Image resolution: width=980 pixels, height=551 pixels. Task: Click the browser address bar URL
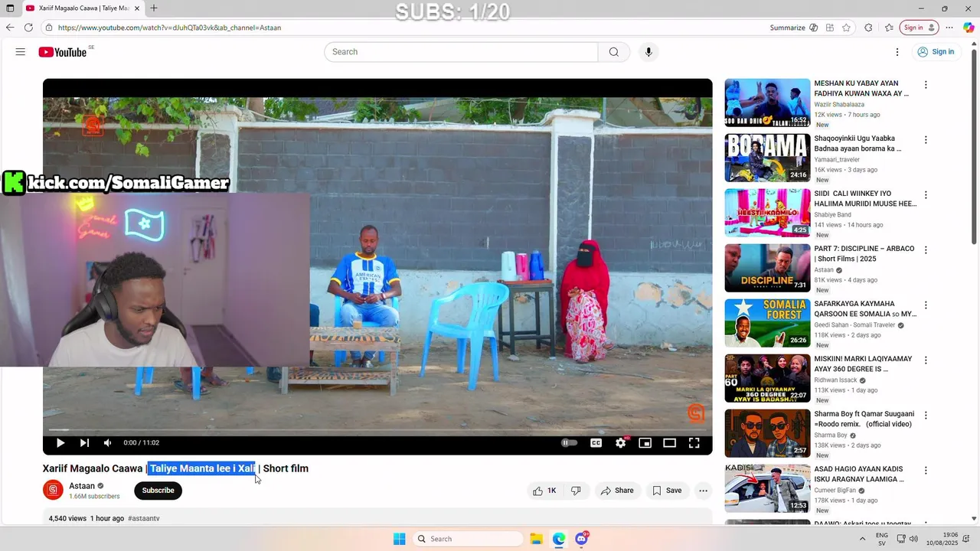tap(169, 28)
